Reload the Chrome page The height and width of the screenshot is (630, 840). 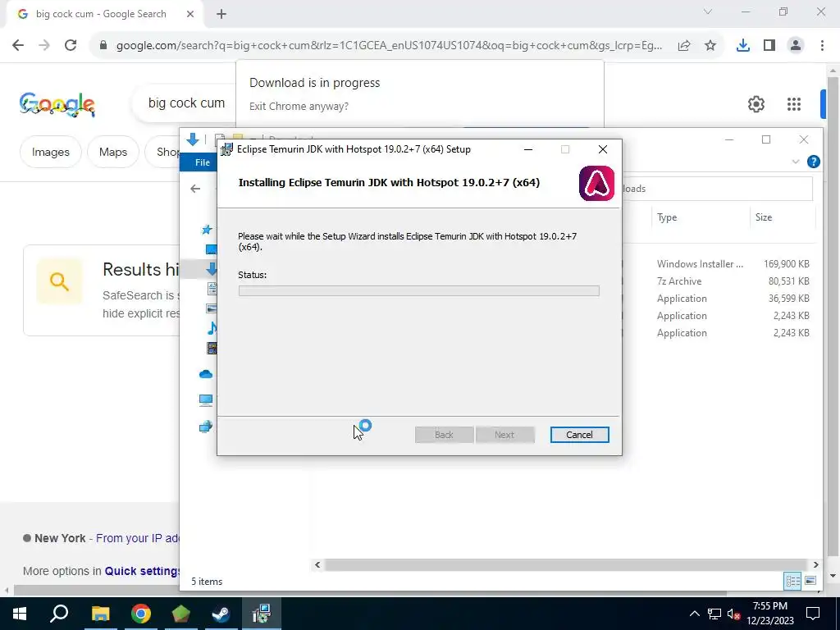(x=71, y=46)
